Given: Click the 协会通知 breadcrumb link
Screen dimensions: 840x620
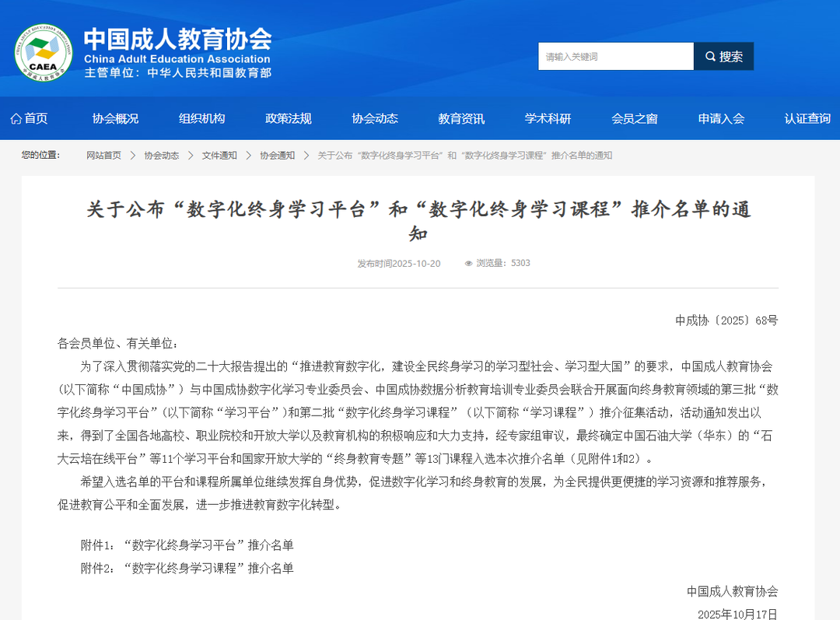Looking at the screenshot, I should pos(277,156).
